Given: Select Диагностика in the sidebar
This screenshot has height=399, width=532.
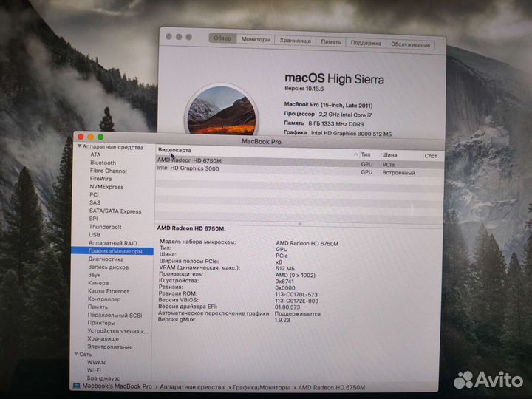Looking at the screenshot, I should point(106,259).
